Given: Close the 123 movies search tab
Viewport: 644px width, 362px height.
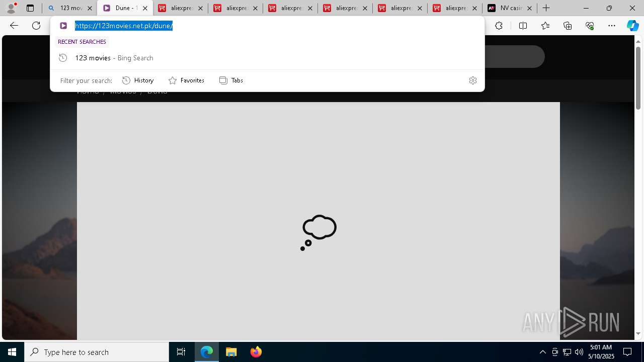Looking at the screenshot, I should 90,8.
